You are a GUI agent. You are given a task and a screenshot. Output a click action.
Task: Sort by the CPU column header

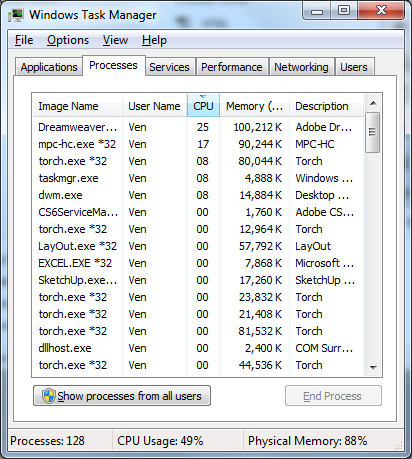tap(203, 106)
